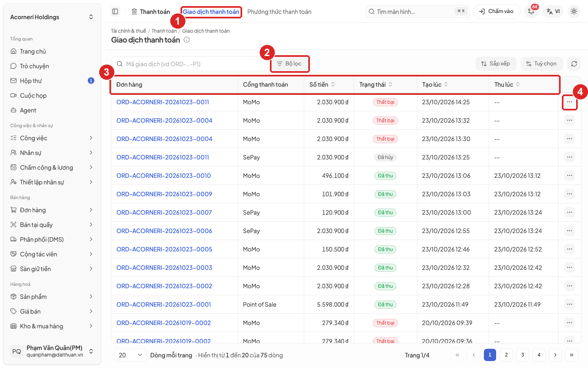
Task: Click the Chấm vào check-in button
Action: [497, 11]
